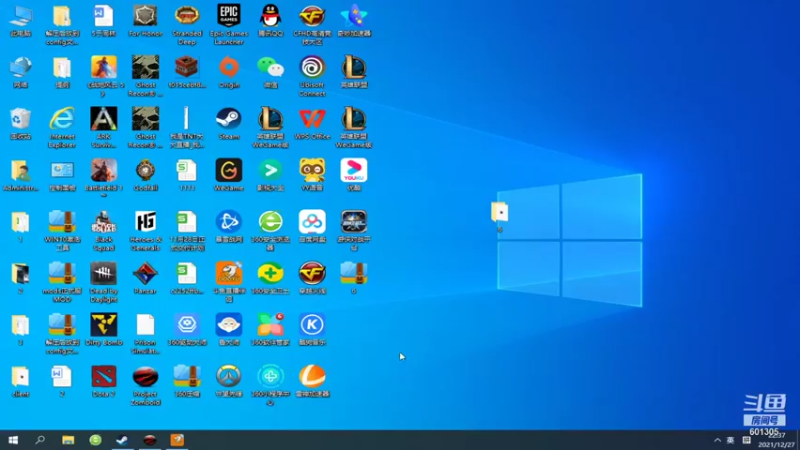Select the 360 security guard plus icon

click(x=270, y=279)
